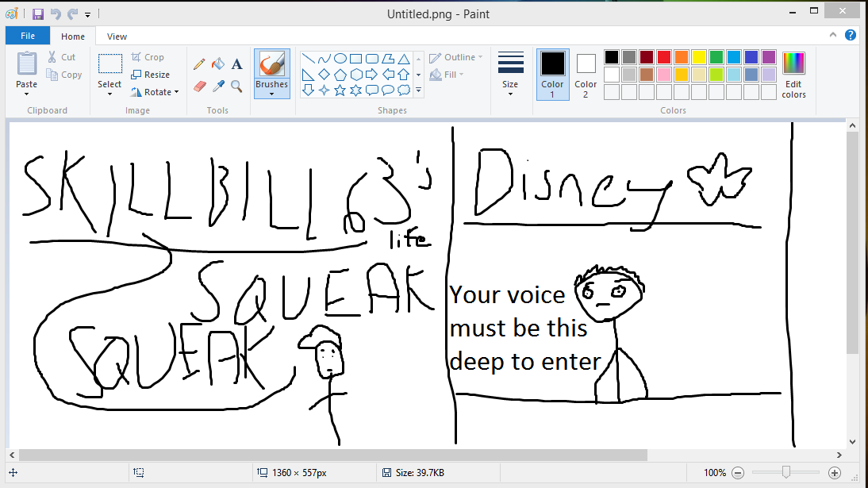Choose the Diamond shape
The width and height of the screenshot is (868, 488).
click(x=325, y=75)
